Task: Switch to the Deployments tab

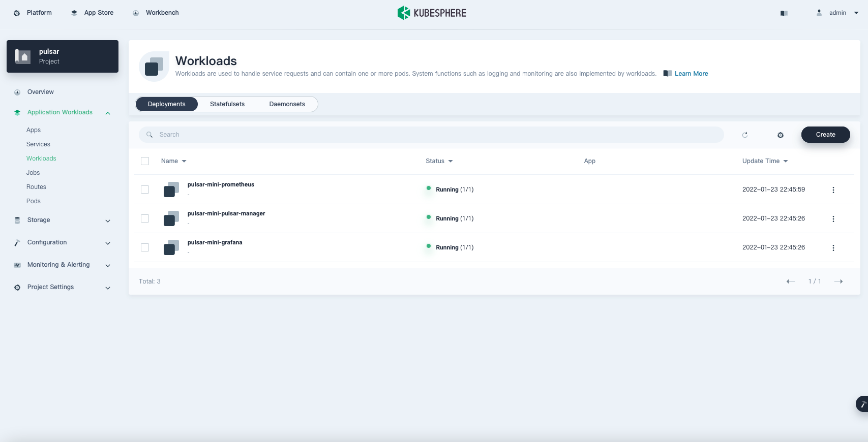Action: 167,104
